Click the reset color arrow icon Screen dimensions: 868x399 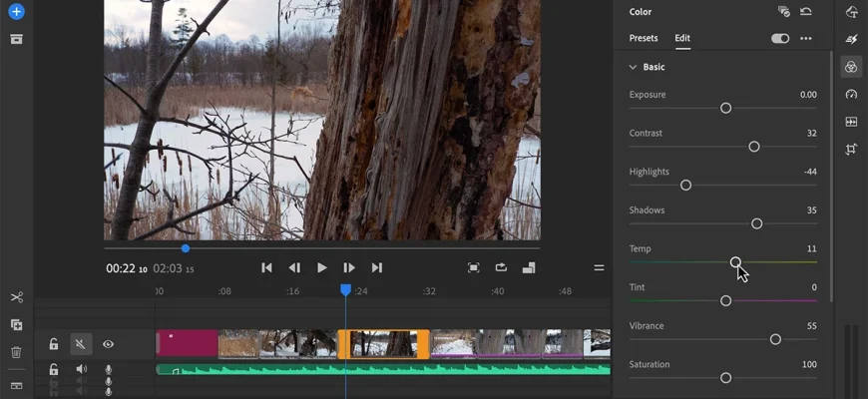coord(806,11)
